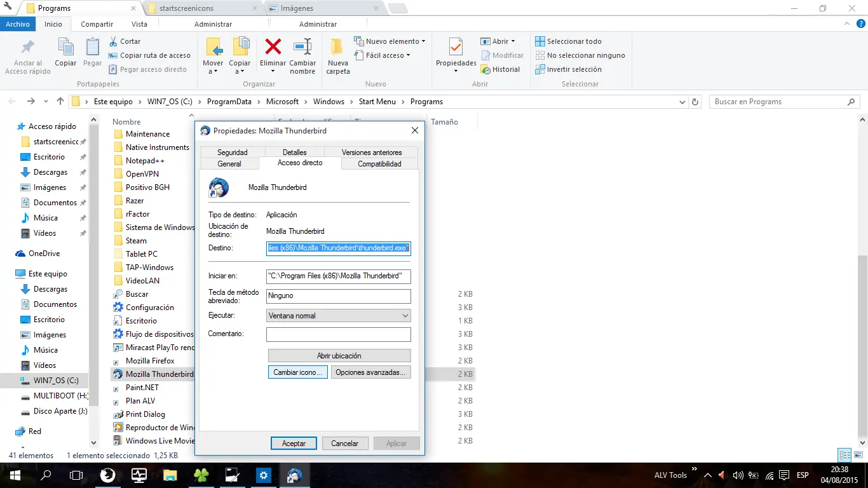Click the Cortar scissors icon
Image resolution: width=868 pixels, height=488 pixels.
click(x=113, y=41)
